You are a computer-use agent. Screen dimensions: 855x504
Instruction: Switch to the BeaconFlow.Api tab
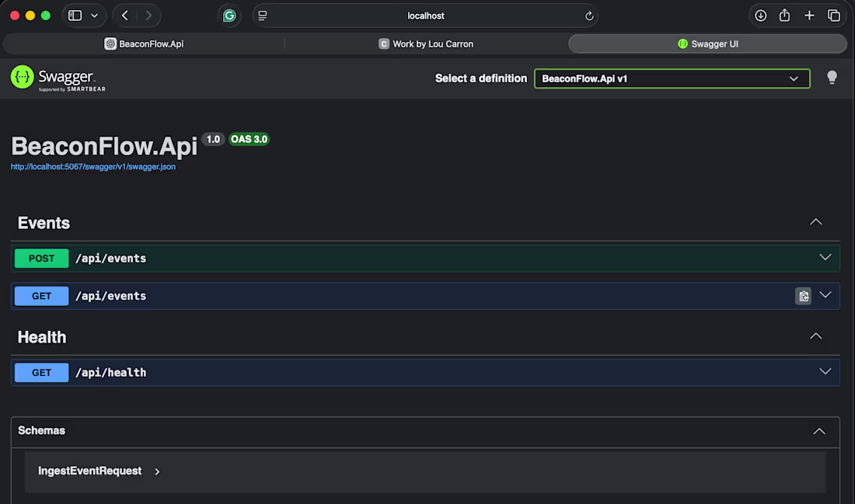pyautogui.click(x=144, y=43)
